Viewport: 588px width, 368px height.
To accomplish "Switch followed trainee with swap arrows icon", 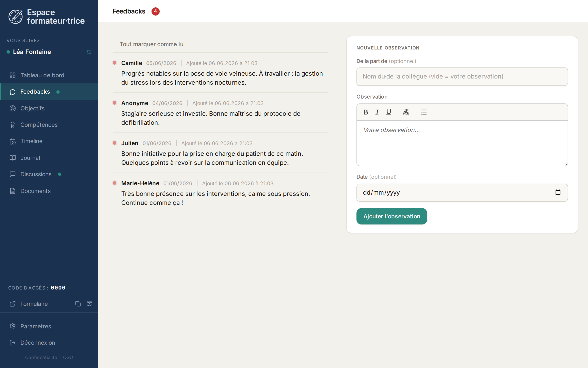I will (89, 52).
